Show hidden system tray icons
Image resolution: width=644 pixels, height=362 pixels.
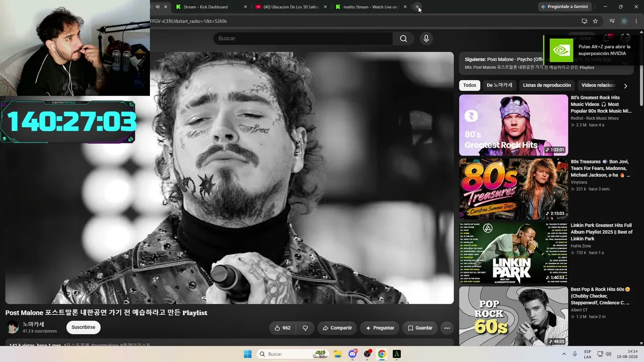(x=564, y=354)
